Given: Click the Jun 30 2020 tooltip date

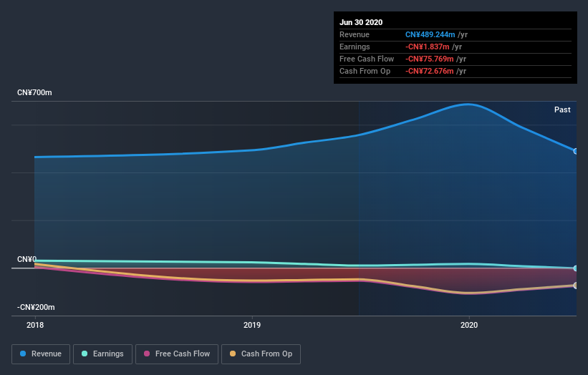Looking at the screenshot, I should click(x=361, y=22).
